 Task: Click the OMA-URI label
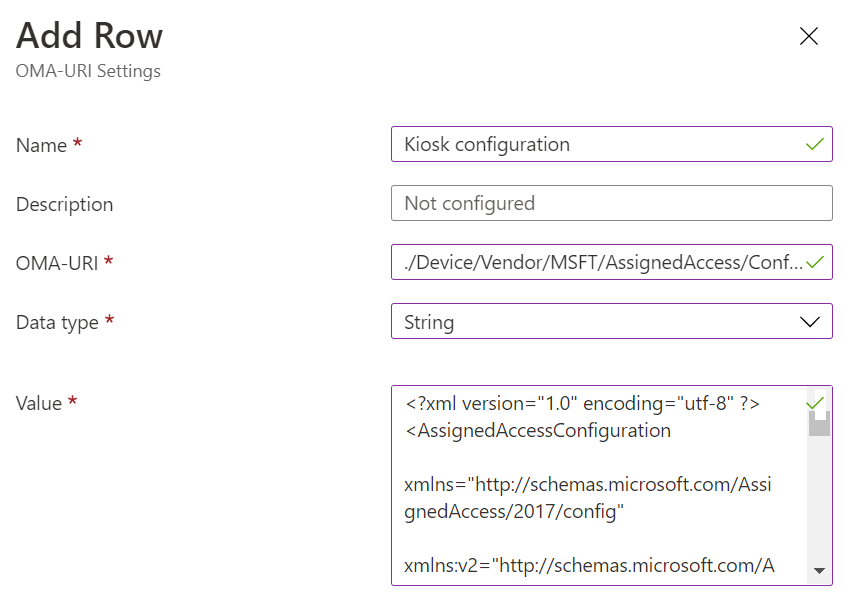click(x=58, y=263)
